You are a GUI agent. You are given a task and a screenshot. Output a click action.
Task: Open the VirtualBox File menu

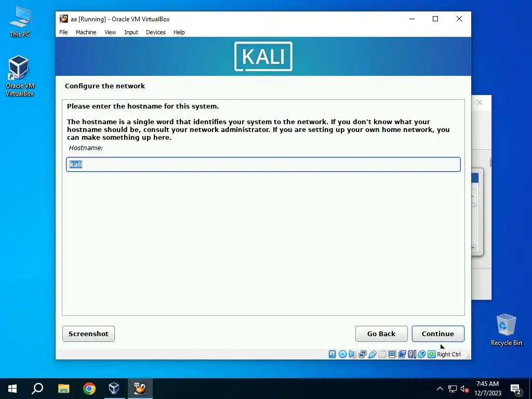[x=63, y=32]
